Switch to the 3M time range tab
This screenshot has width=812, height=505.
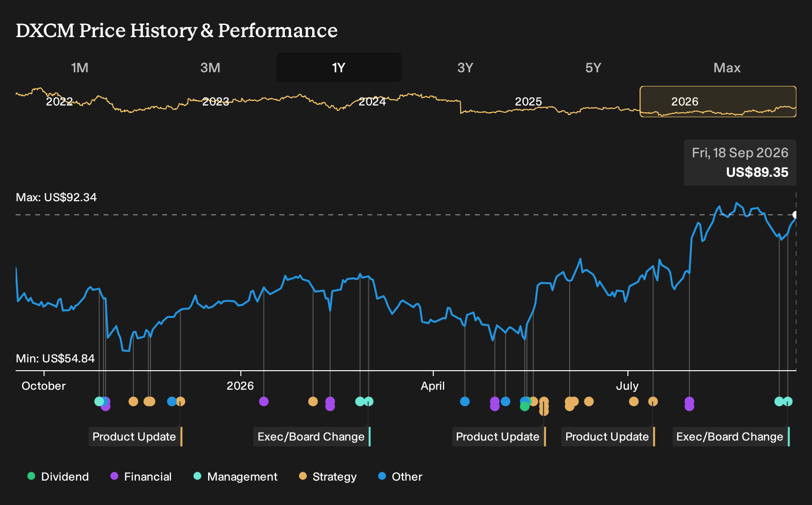210,67
